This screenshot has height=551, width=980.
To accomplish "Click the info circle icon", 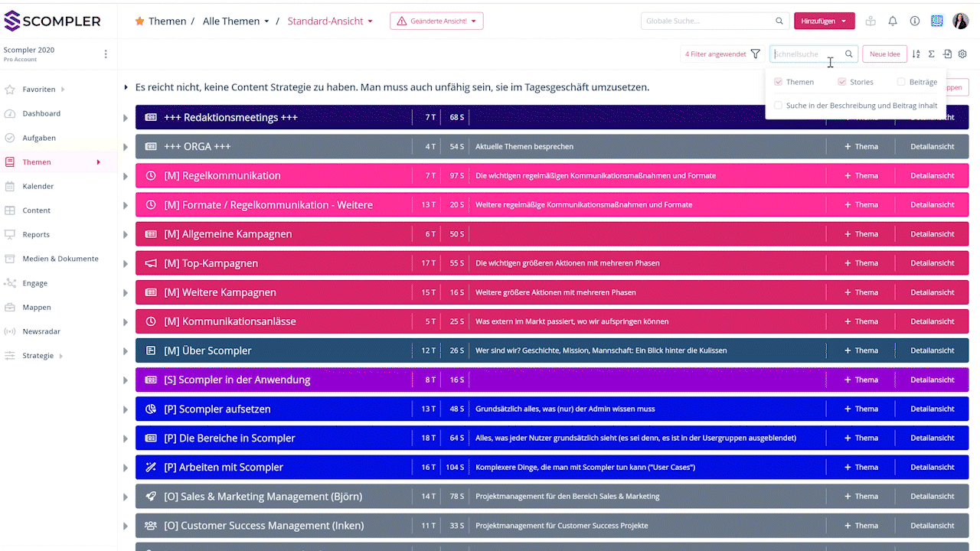I will tap(915, 21).
